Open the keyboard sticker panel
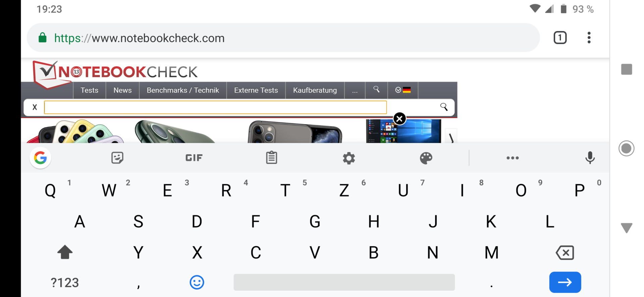 [x=117, y=158]
